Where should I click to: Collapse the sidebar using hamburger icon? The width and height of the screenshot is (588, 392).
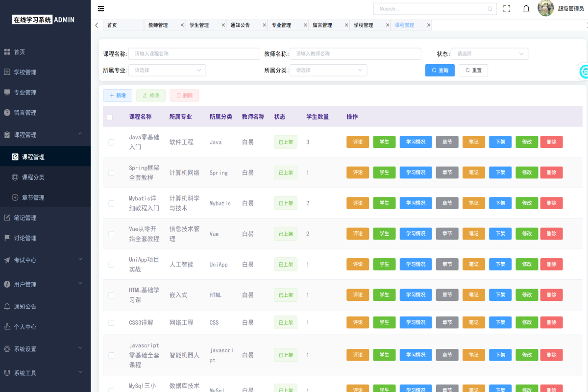[x=101, y=8]
